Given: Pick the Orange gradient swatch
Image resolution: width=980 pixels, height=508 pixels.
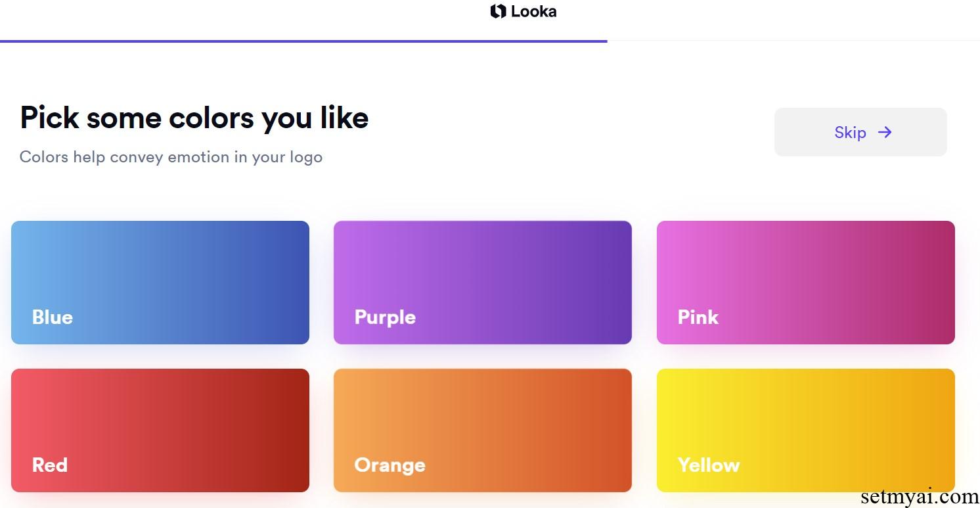Looking at the screenshot, I should point(483,430).
